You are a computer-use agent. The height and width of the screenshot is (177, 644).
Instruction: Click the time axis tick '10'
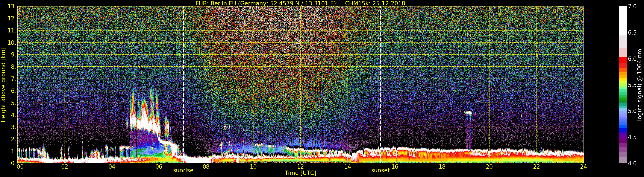pyautogui.click(x=253, y=166)
